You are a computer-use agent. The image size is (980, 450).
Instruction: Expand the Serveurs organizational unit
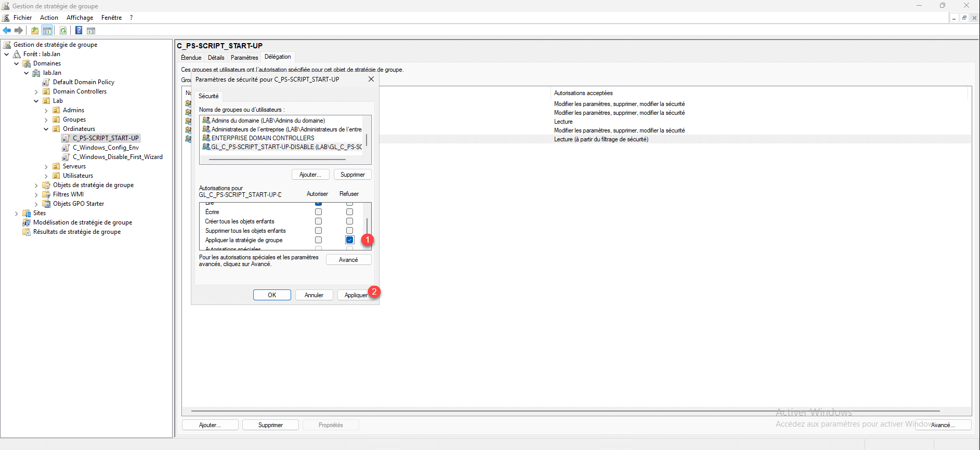pyautogui.click(x=46, y=167)
